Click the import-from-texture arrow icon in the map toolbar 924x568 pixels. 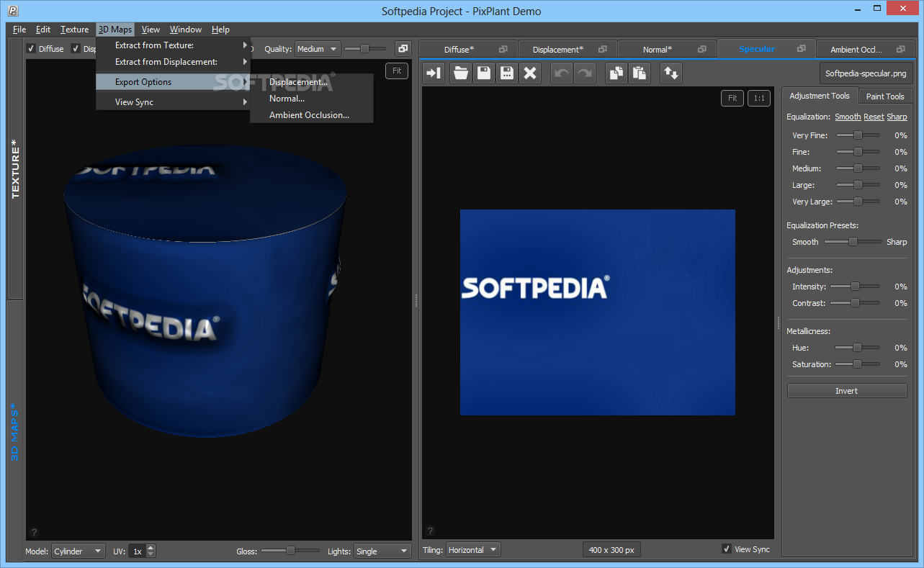433,73
